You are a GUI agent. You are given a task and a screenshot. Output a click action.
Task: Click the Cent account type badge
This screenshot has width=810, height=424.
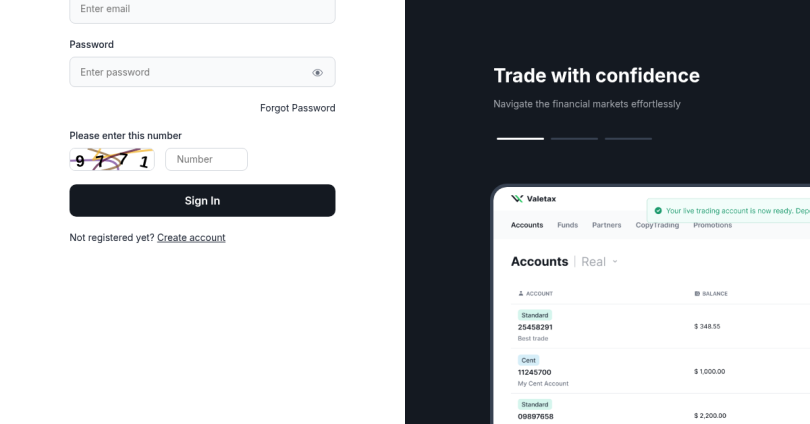pyautogui.click(x=526, y=360)
